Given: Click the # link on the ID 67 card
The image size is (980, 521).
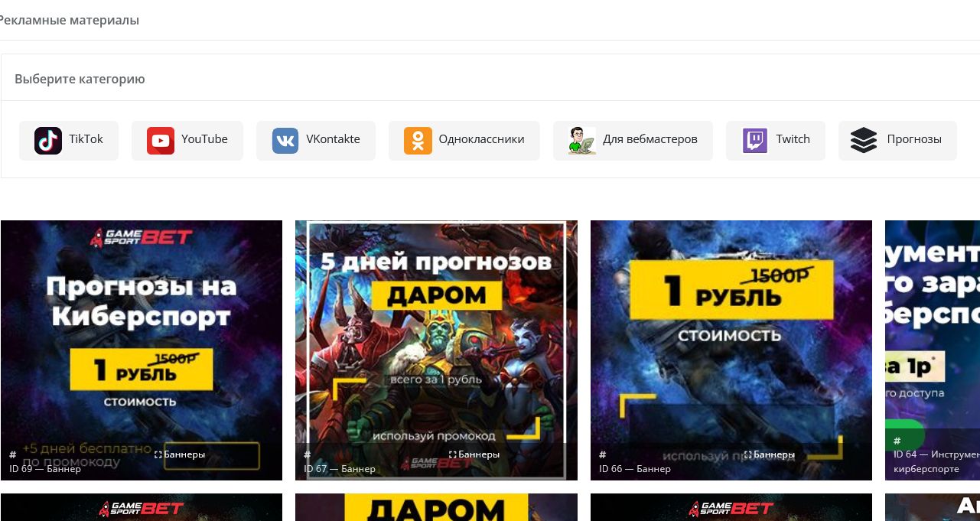Looking at the screenshot, I should click(308, 454).
